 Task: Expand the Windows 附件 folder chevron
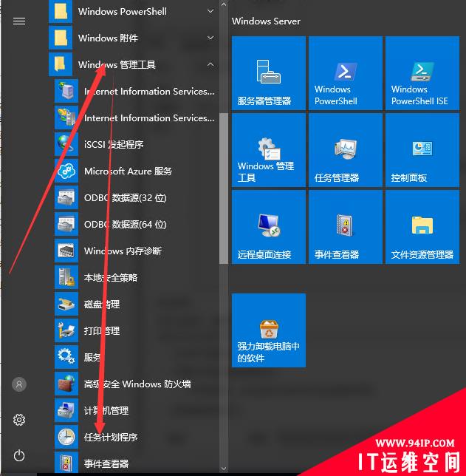pyautogui.click(x=210, y=38)
